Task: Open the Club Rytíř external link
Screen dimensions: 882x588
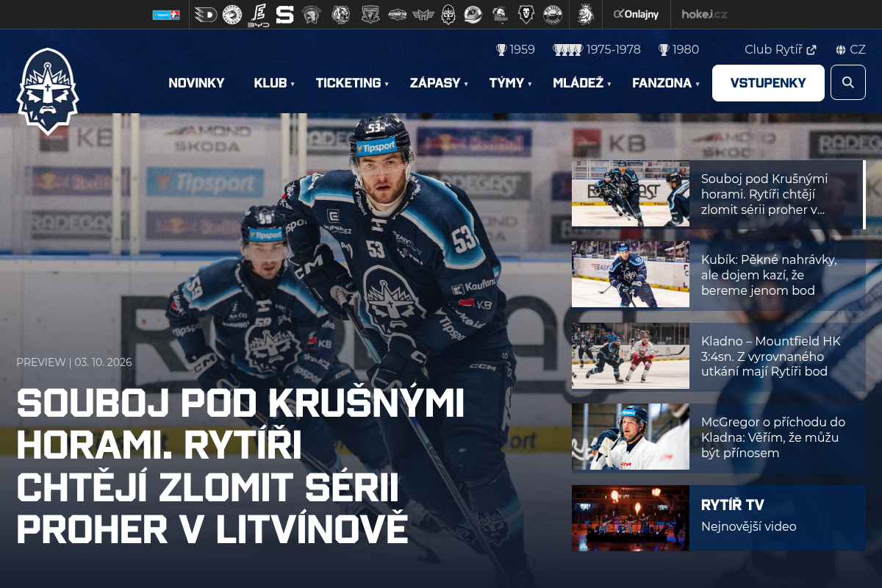Action: (781, 50)
